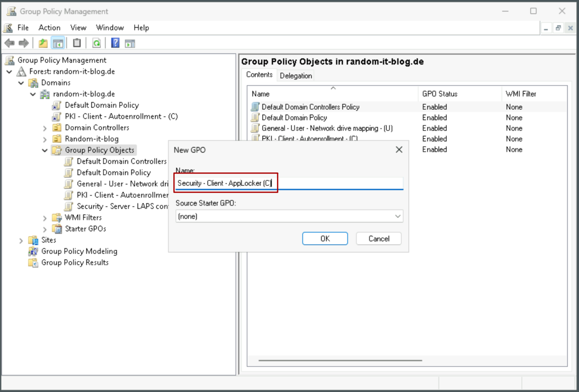Switch to the Delegation tab

coord(296,75)
